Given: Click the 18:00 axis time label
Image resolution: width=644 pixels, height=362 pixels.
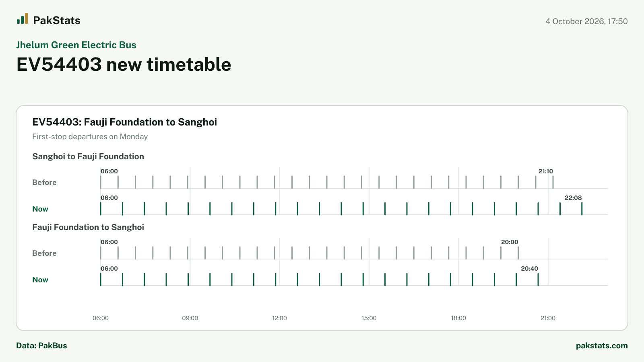Looking at the screenshot, I should 458,318.
